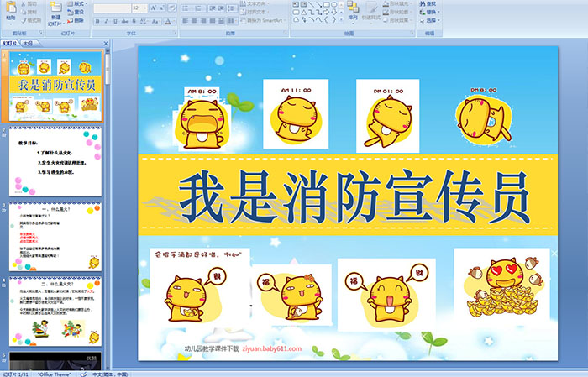This screenshot has width=588, height=377.
Task: Open the Arrange (排列) tool
Action: [353, 12]
